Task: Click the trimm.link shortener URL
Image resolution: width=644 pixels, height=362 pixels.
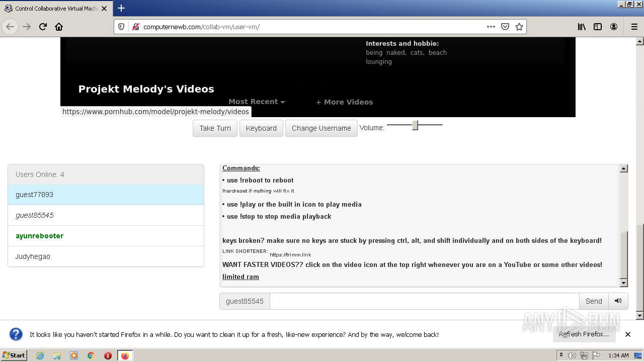Action: [x=290, y=255]
